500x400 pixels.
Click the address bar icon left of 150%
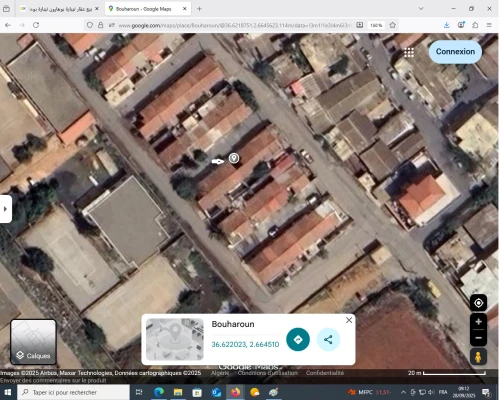pyautogui.click(x=360, y=25)
